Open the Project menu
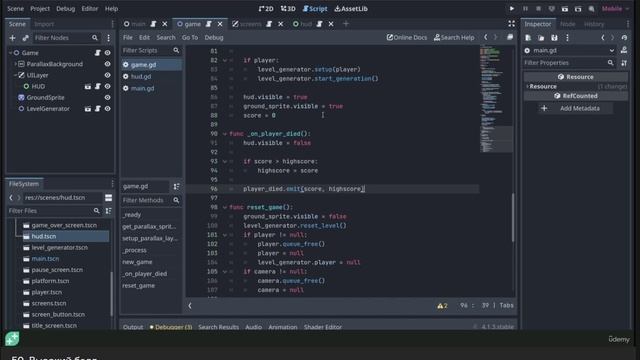Image resolution: width=640 pixels, height=360 pixels. coord(40,9)
